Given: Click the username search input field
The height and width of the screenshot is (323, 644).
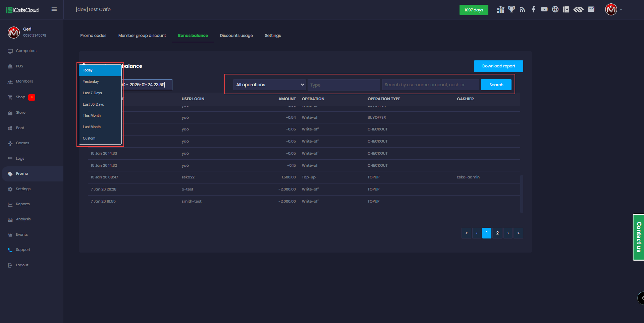Looking at the screenshot, I should coord(430,85).
